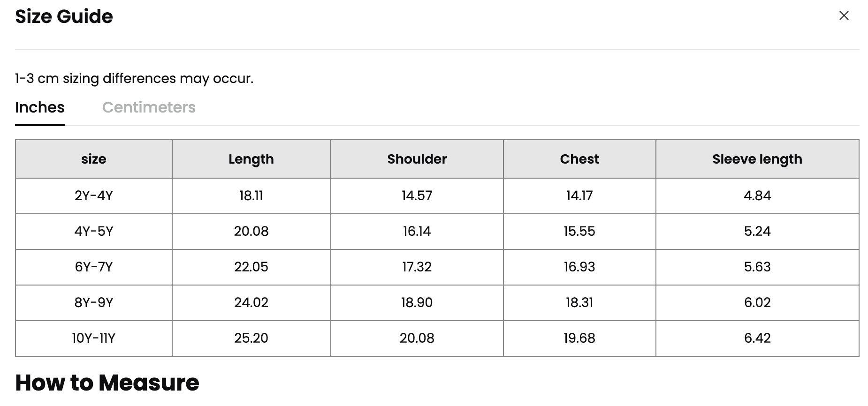
Task: Click the size column header
Action: pyautogui.click(x=94, y=159)
